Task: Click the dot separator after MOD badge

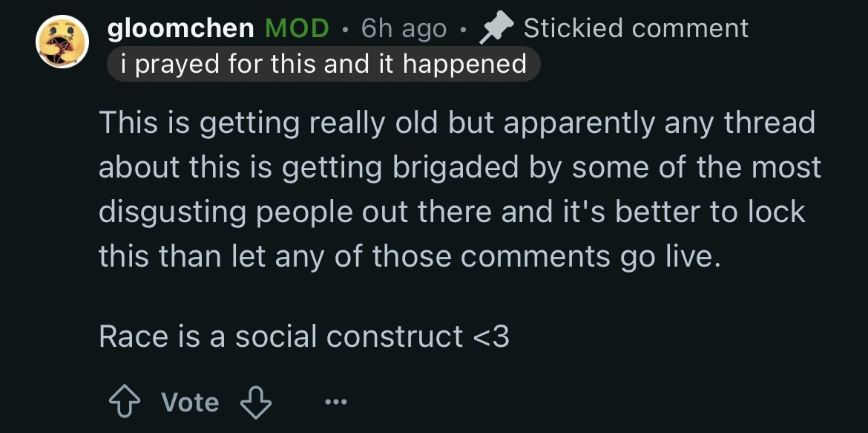Action: [x=346, y=30]
